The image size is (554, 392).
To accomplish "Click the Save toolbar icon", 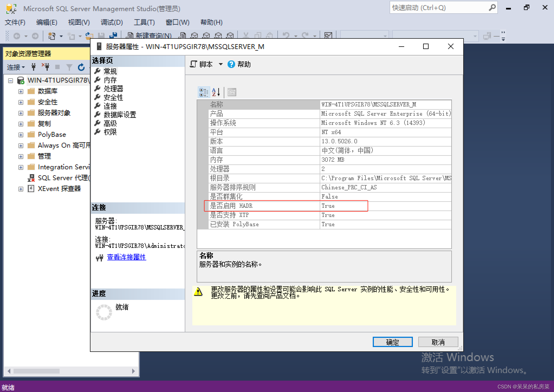I will tap(101, 36).
